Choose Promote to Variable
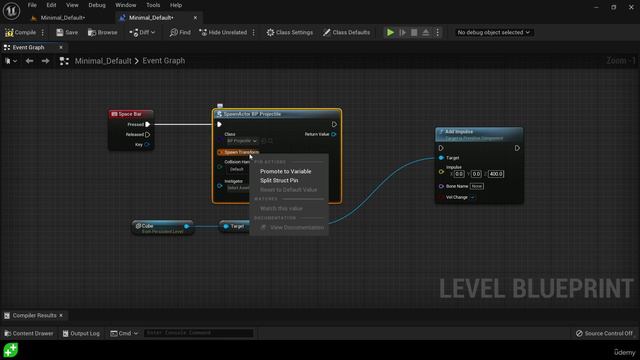This screenshot has width=640, height=360. (x=286, y=171)
